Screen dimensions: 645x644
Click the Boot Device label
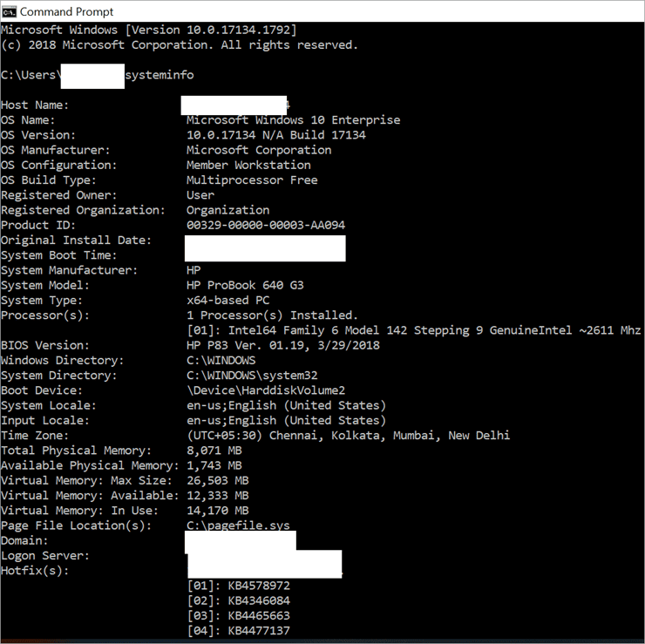coord(42,390)
